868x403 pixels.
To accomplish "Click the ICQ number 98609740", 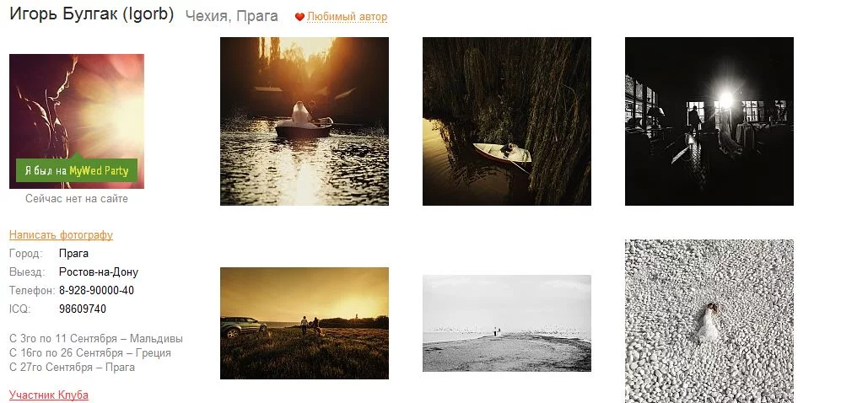I will click(x=83, y=309).
